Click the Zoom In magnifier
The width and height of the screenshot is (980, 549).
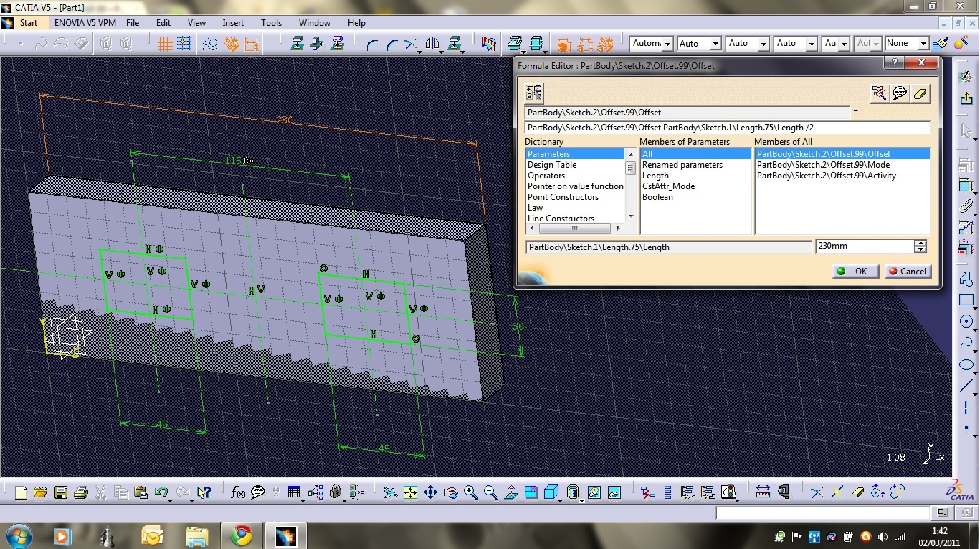[470, 492]
